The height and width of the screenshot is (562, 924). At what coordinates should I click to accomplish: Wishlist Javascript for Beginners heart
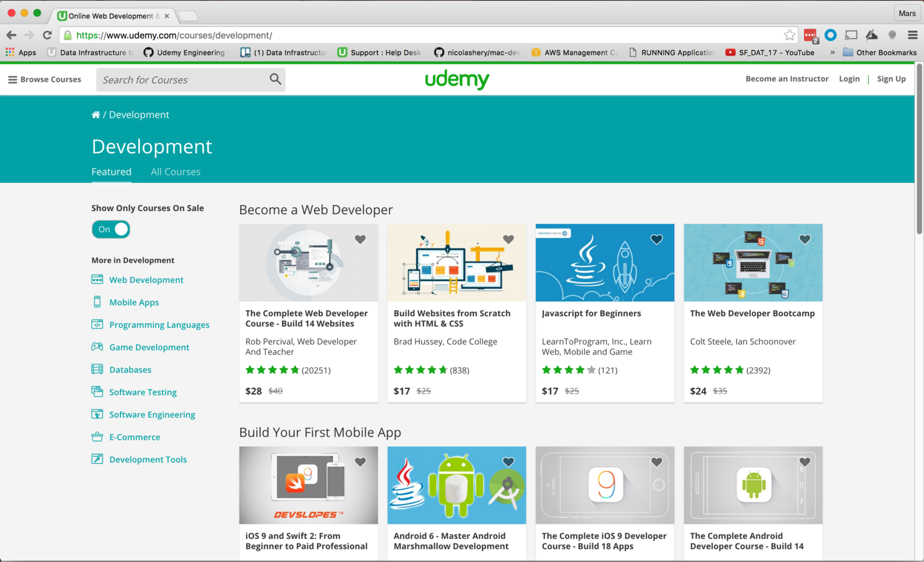[657, 239]
